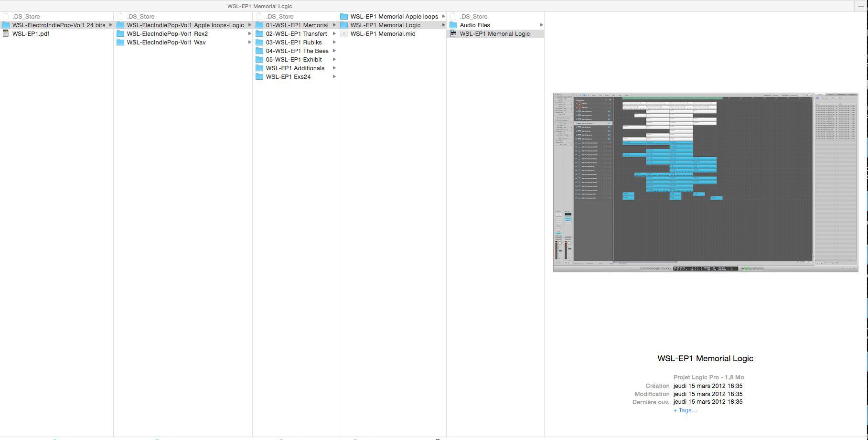Select 'WSL-EP1 Memorial Logic' project file name

(495, 33)
